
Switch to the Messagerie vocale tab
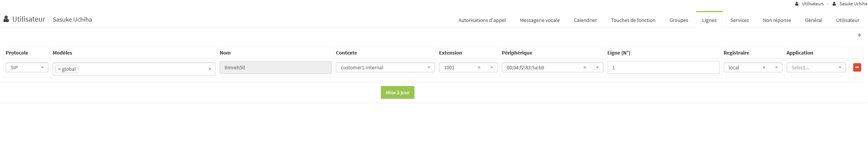pos(539,20)
